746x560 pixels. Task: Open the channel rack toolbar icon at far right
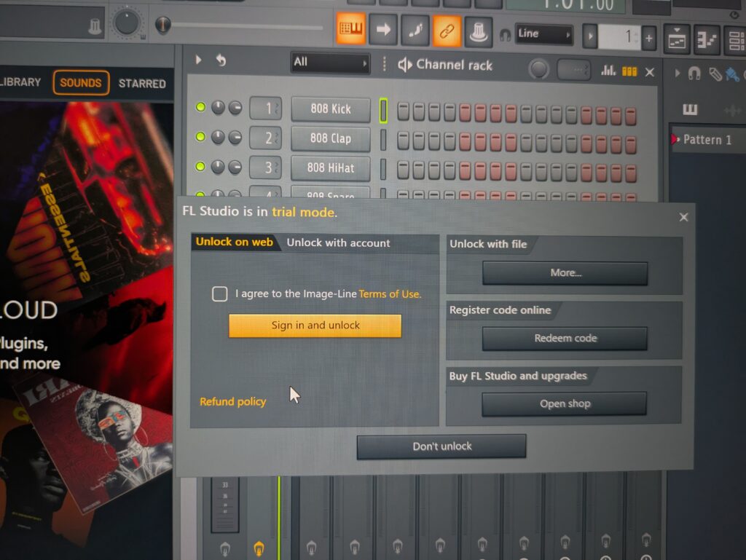click(735, 41)
